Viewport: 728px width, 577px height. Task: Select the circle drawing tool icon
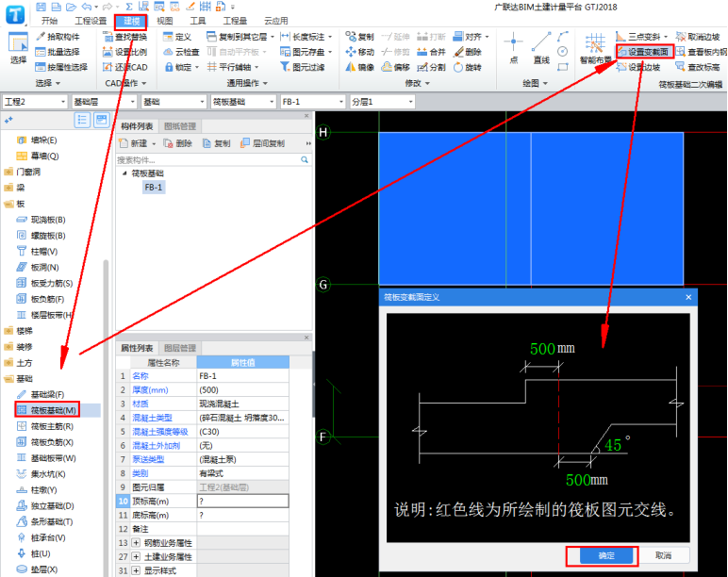(x=563, y=52)
